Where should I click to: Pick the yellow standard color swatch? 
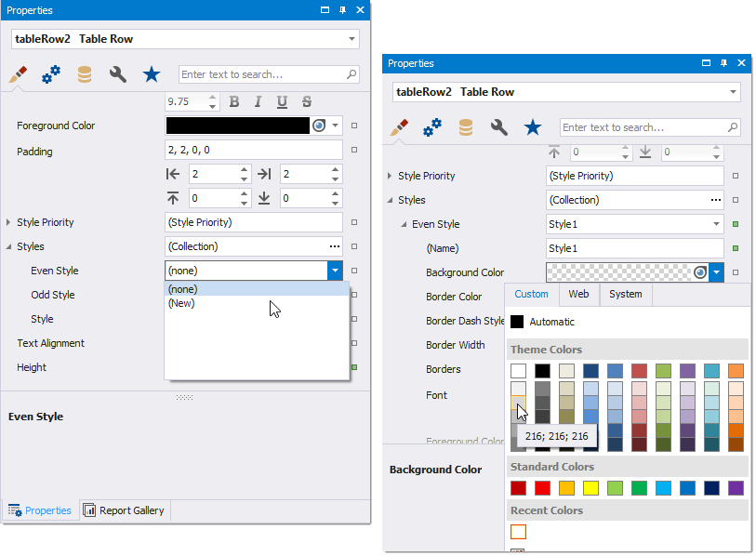[590, 487]
